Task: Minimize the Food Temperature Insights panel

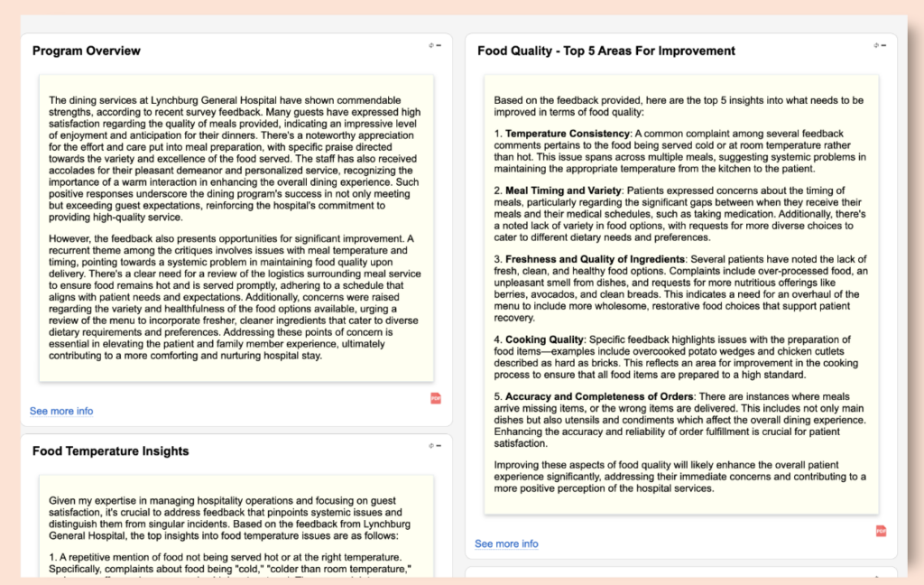Action: pyautogui.click(x=439, y=445)
